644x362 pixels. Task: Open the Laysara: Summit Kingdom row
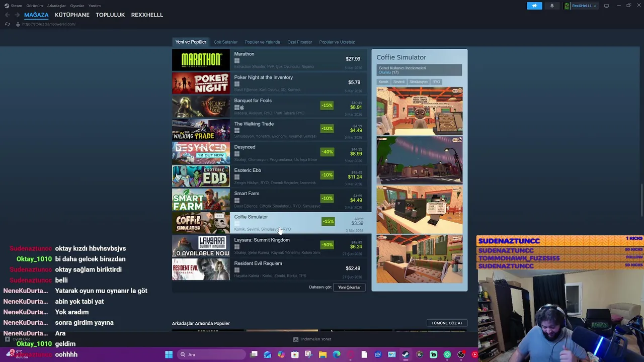270,246
